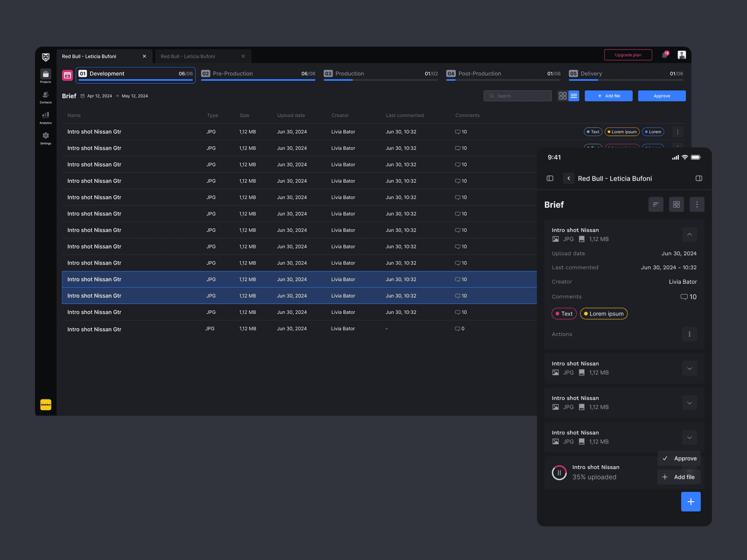Close the active Red Bull tab

(144, 56)
